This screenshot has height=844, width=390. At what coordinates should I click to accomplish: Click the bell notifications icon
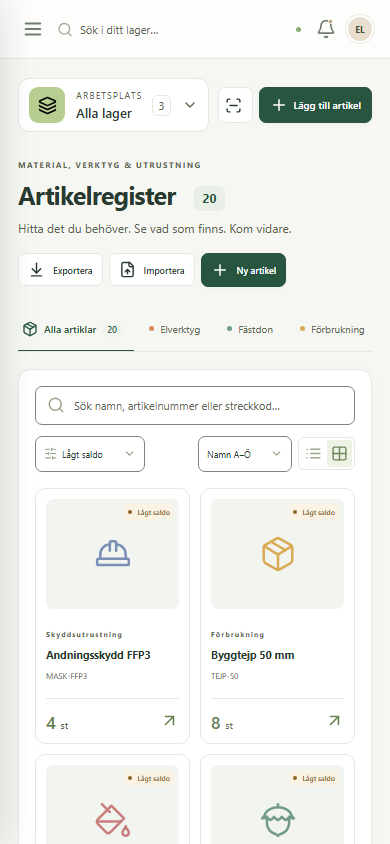pyautogui.click(x=325, y=29)
